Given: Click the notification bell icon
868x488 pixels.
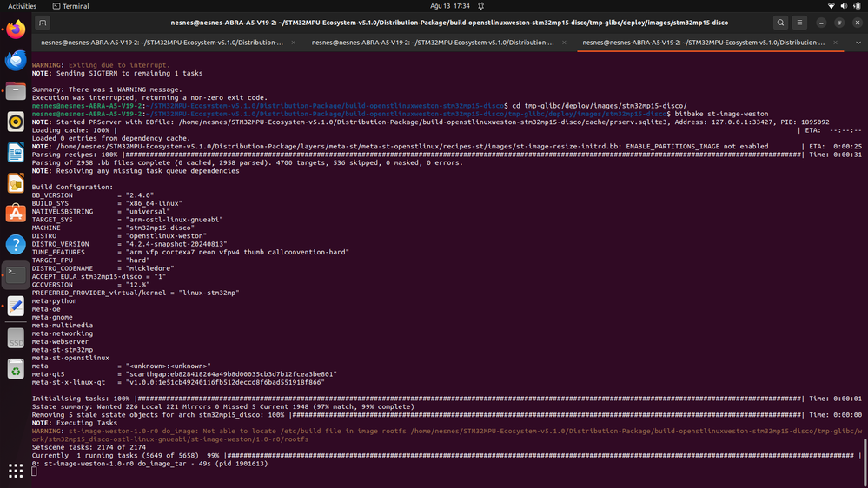Looking at the screenshot, I should pos(481,6).
